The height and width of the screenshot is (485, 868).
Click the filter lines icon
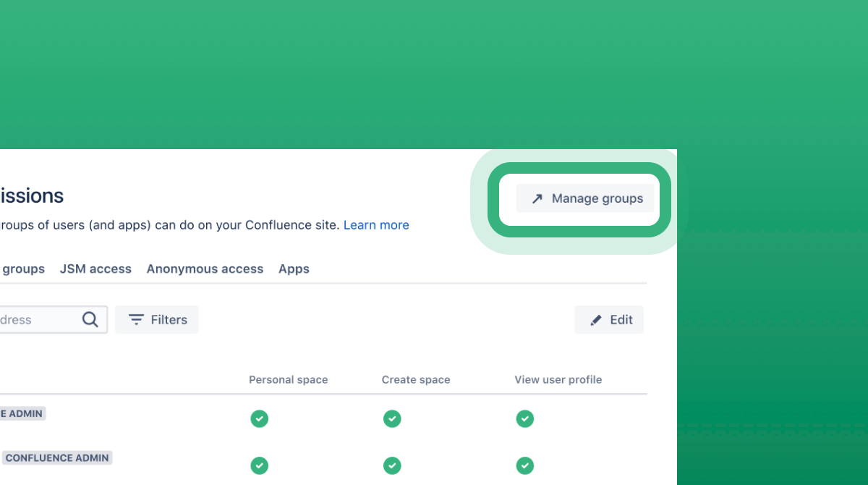[136, 319]
